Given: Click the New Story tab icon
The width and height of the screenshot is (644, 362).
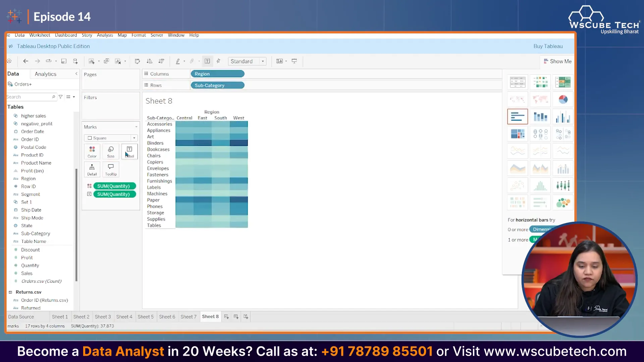Looking at the screenshot, I should 246,317.
